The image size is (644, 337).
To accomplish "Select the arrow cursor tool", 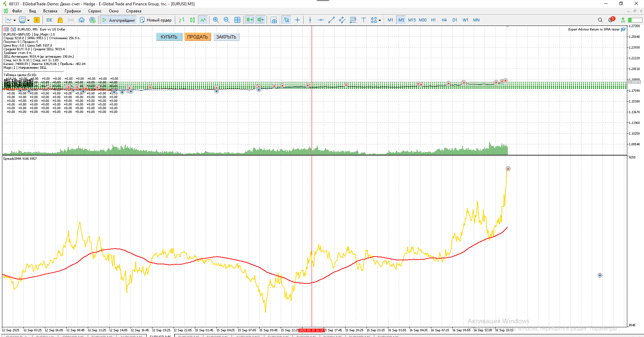I will 286,20.
